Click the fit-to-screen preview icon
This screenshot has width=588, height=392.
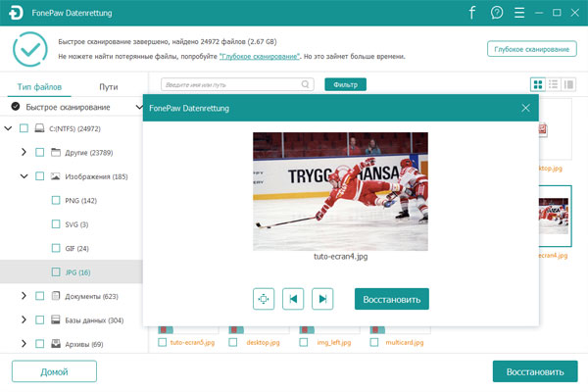[x=263, y=299]
